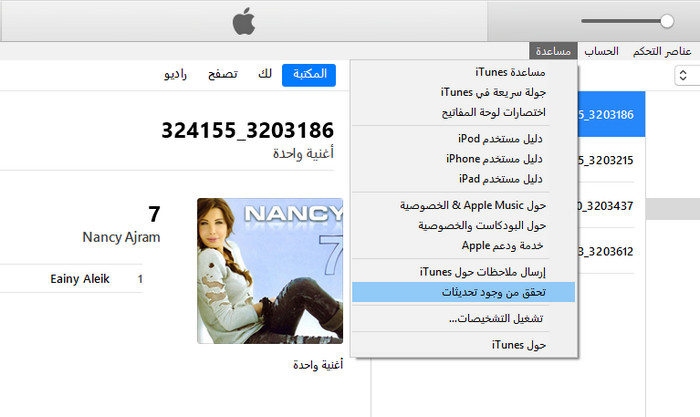Click the album title 7

(x=154, y=214)
